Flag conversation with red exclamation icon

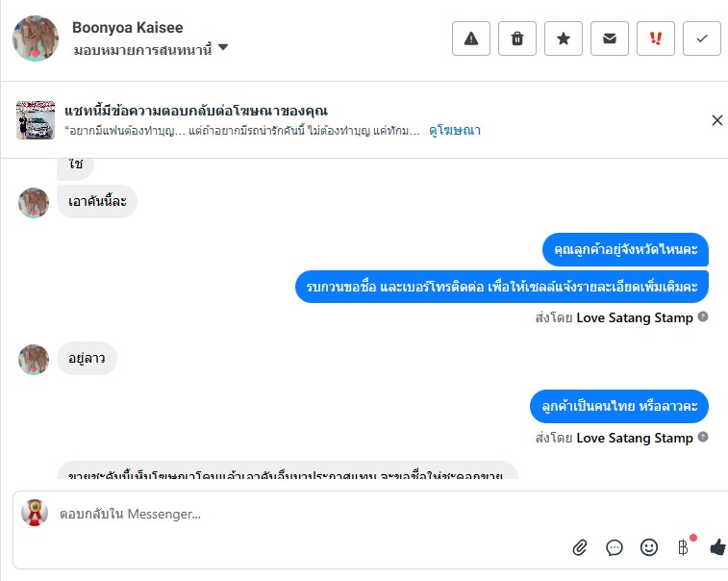click(x=656, y=38)
